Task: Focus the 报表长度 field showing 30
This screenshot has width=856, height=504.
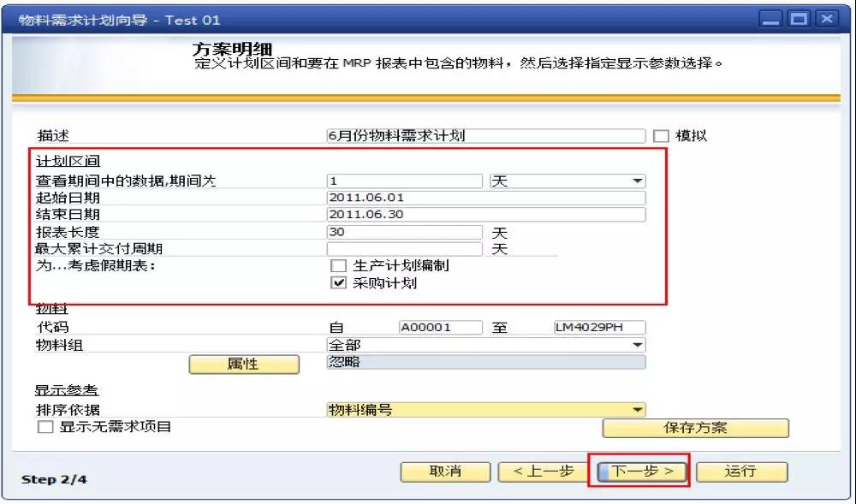Action: (404, 232)
